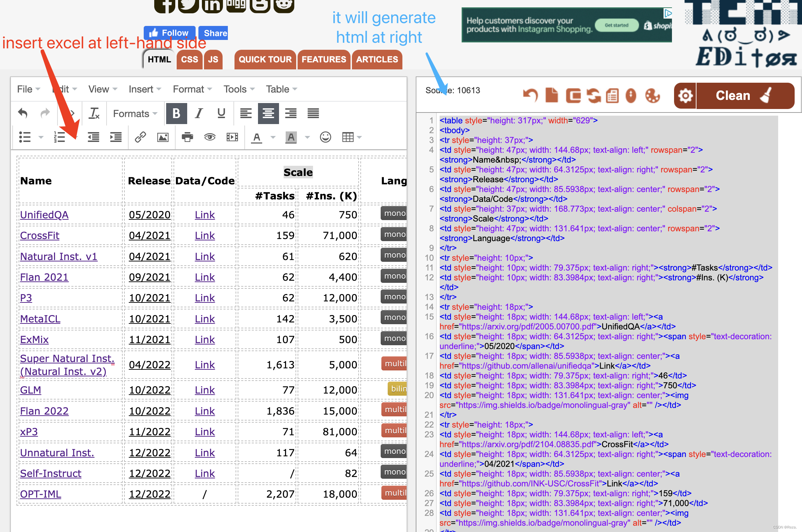Justify text alignment

313,113
